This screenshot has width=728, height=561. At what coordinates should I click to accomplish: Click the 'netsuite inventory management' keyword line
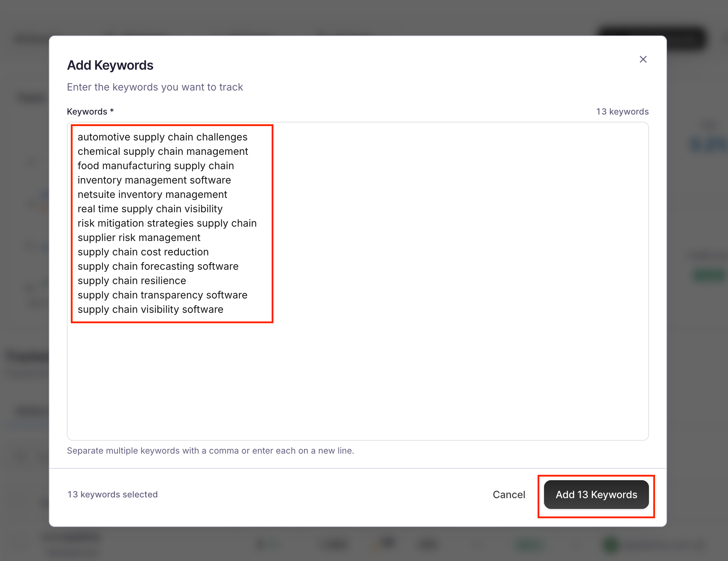[152, 195]
